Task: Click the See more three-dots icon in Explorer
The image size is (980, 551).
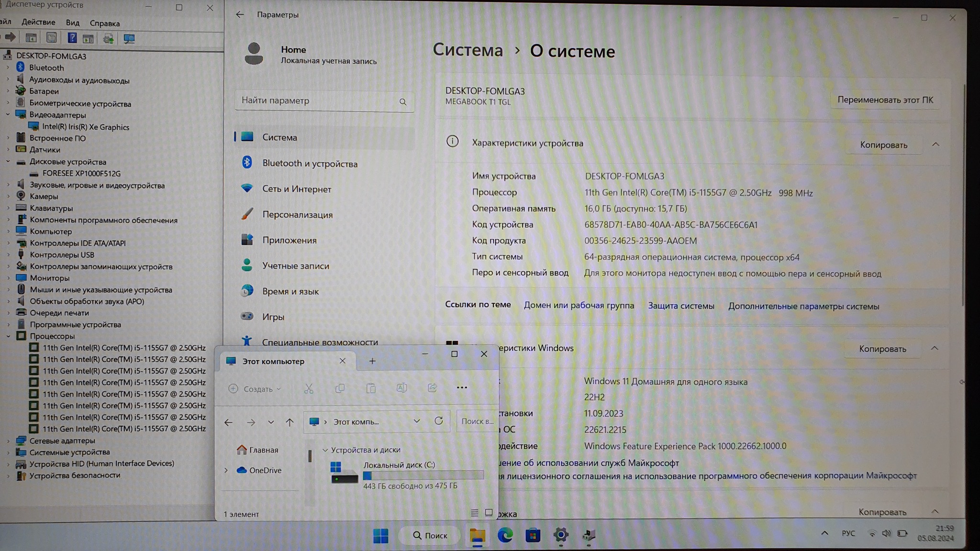Action: (x=462, y=388)
